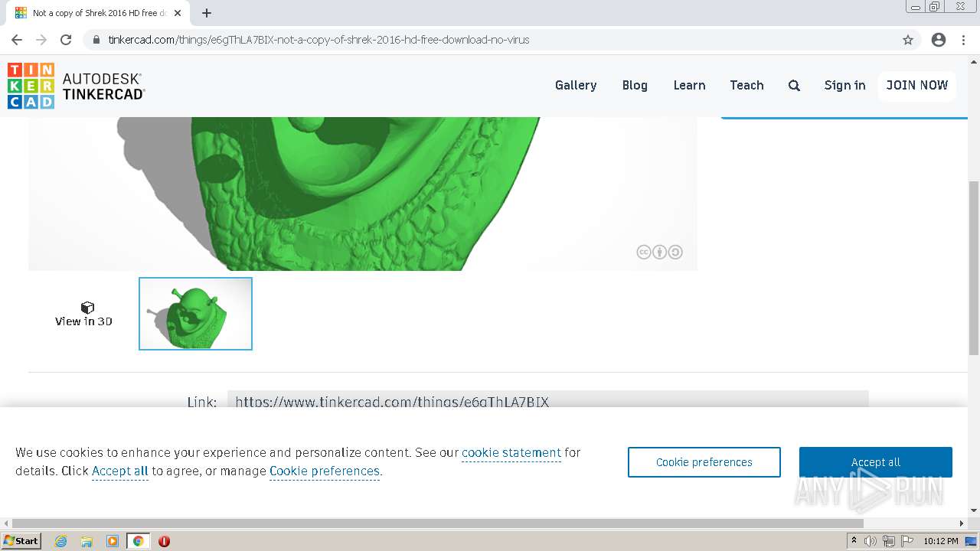Click the padlock site info icon
This screenshot has width=980, height=551.
pos(96,40)
